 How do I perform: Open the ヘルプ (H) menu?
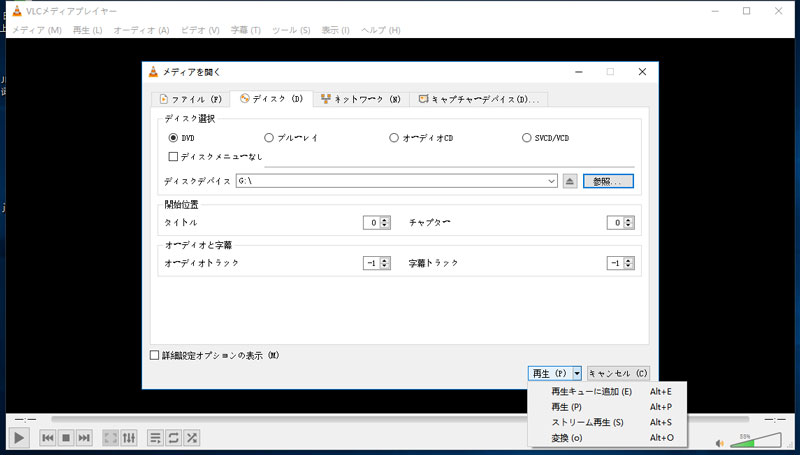[381, 30]
